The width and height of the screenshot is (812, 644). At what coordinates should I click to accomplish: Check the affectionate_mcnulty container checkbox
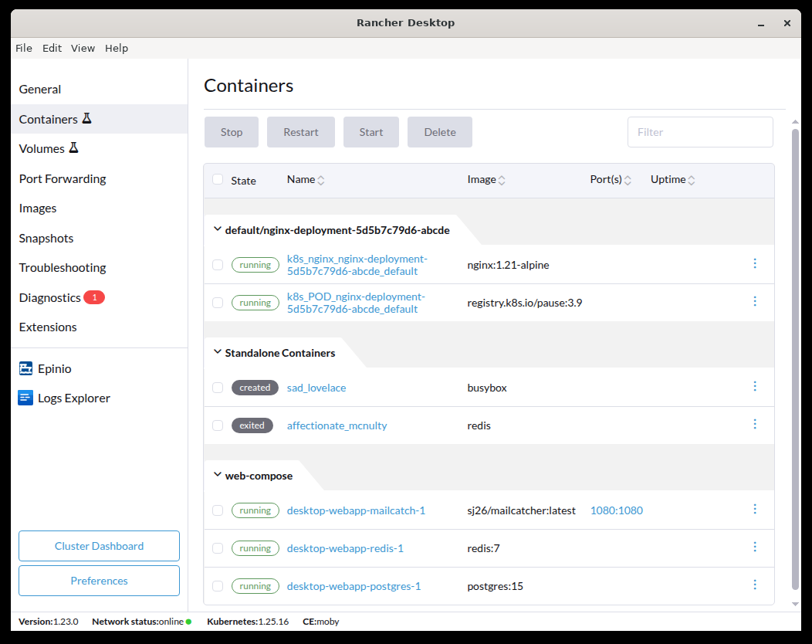(218, 425)
